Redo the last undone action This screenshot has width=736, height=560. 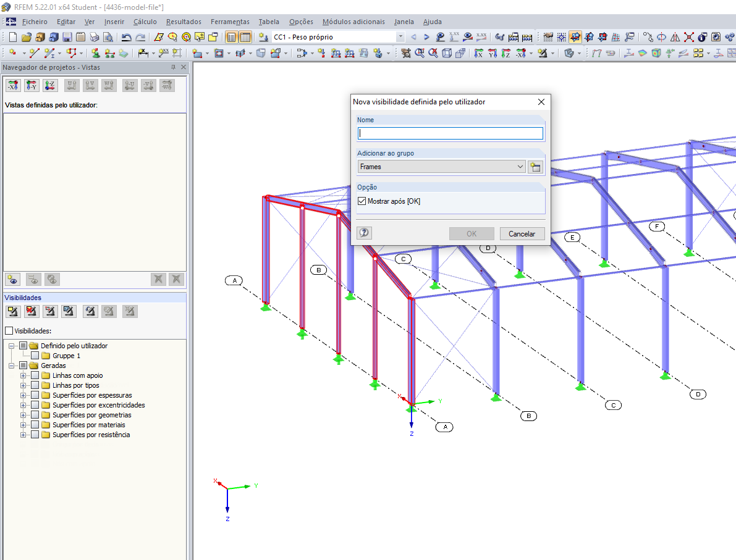140,37
